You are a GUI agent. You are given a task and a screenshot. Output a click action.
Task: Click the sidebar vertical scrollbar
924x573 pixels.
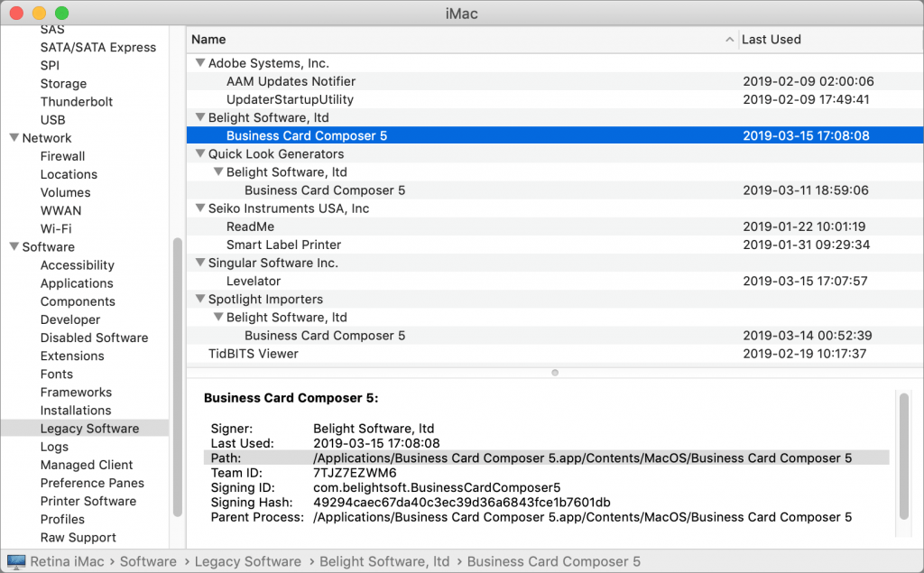(x=178, y=377)
